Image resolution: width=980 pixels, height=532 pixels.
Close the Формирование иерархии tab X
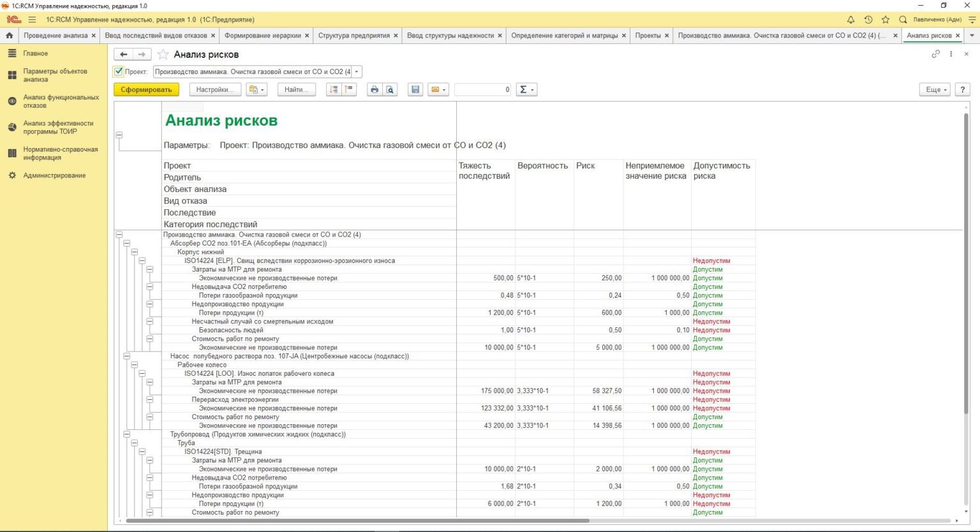coord(307,36)
